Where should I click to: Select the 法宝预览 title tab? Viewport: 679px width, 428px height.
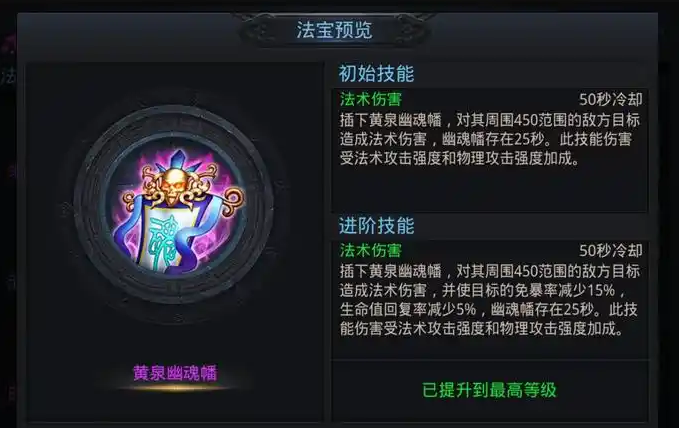pos(334,30)
